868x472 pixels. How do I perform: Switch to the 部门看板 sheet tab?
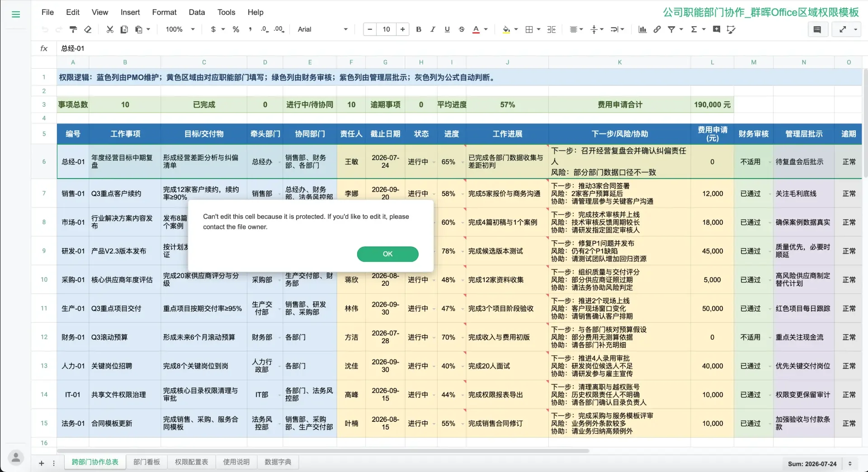click(146, 462)
